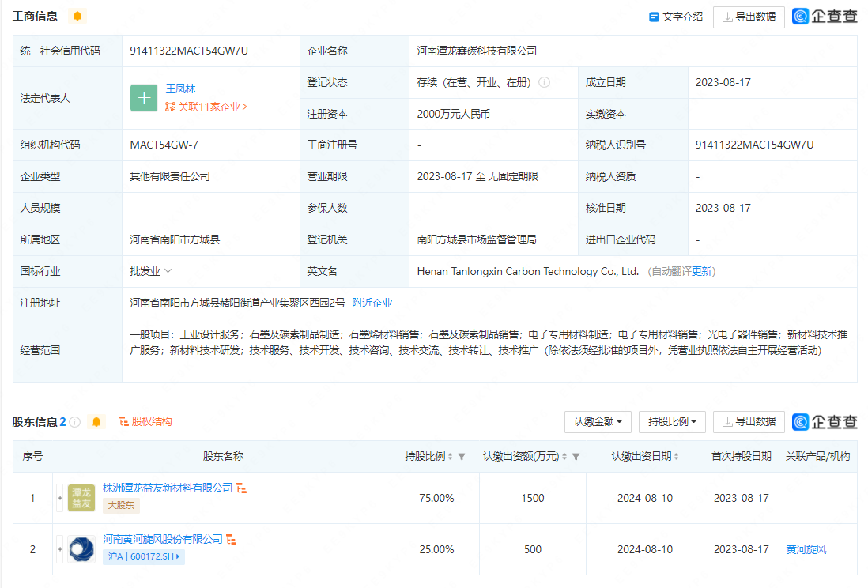The image size is (868, 588).
Task: Click the copy icon after 株洲潭龙益友新材料有限公司
Action: pyautogui.click(x=241, y=488)
